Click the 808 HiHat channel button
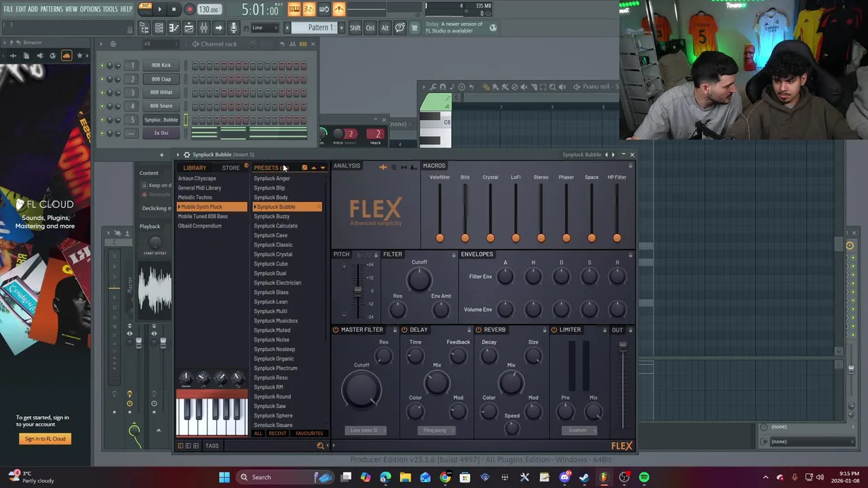The height and width of the screenshot is (488, 868). (x=161, y=93)
